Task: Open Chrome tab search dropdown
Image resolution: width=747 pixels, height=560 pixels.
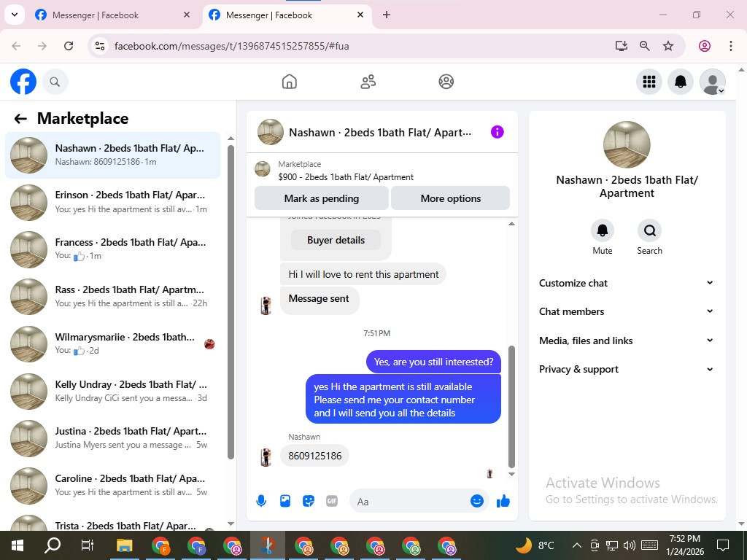Action: [x=15, y=15]
